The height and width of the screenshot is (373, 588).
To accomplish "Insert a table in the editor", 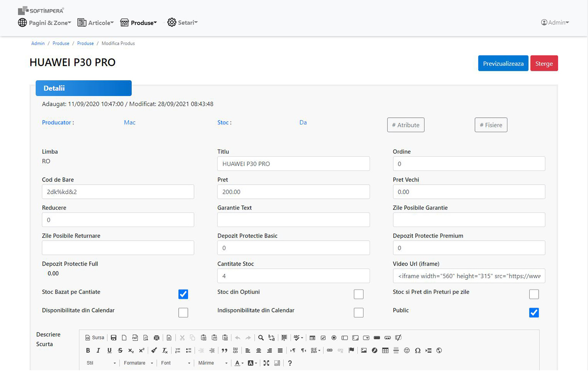I will click(x=385, y=351).
